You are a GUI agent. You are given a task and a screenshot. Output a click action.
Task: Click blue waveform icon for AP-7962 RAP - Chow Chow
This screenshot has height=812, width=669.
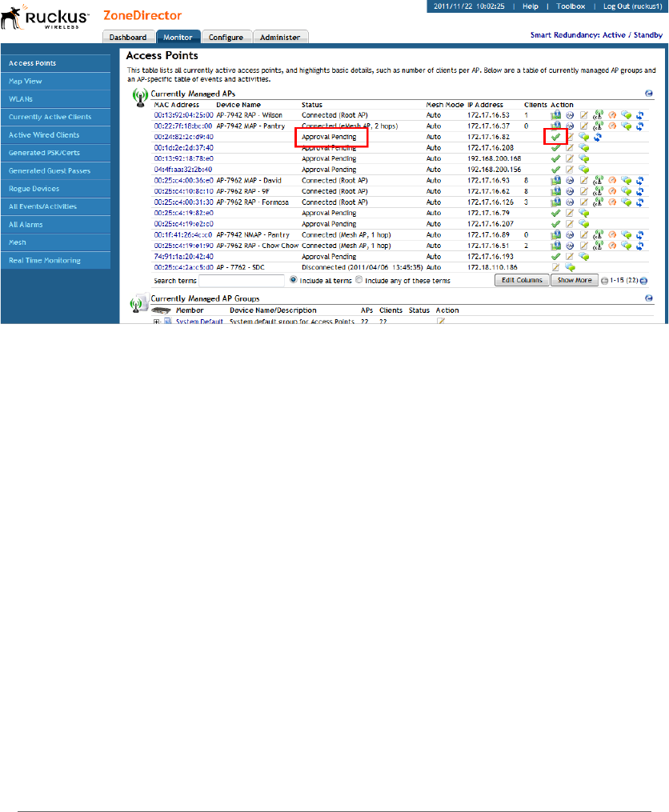(570, 246)
